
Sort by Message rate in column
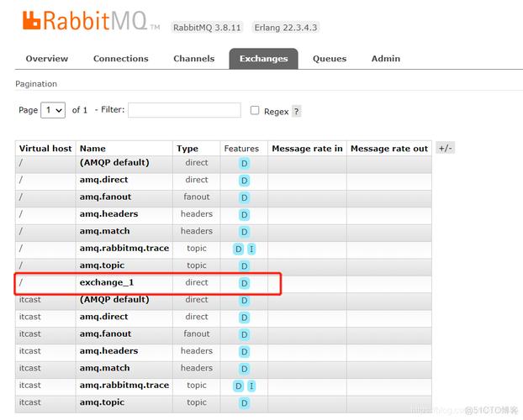[307, 149]
